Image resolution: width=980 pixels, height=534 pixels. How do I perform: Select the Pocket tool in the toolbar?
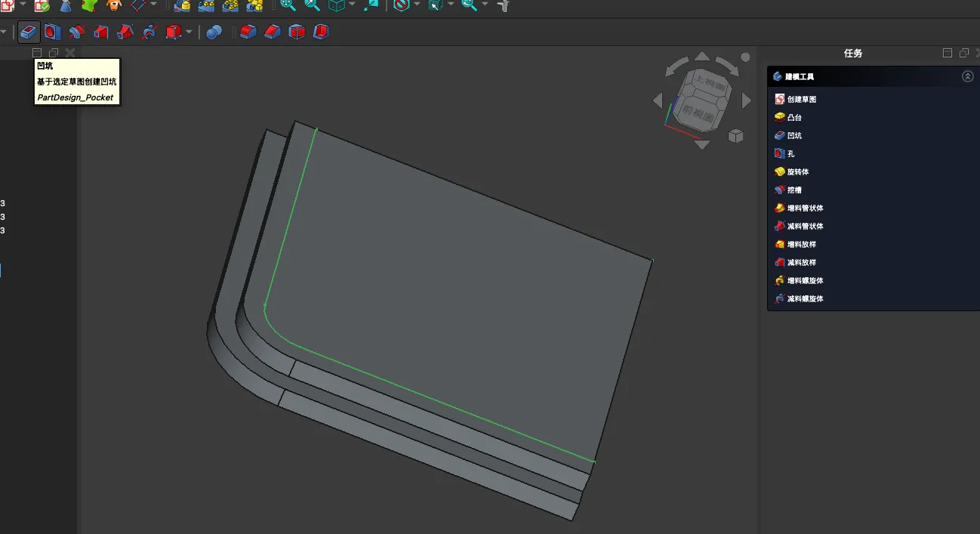coord(29,32)
